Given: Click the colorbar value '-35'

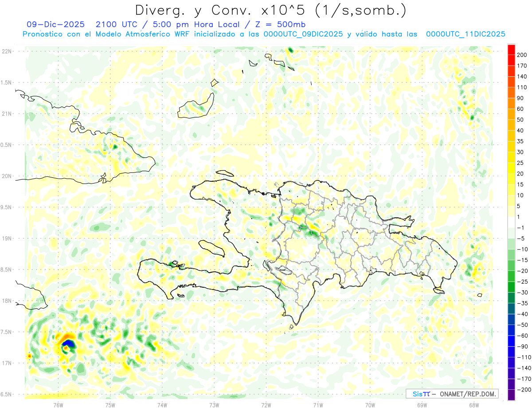Looking at the screenshot, I should pyautogui.click(x=523, y=303).
